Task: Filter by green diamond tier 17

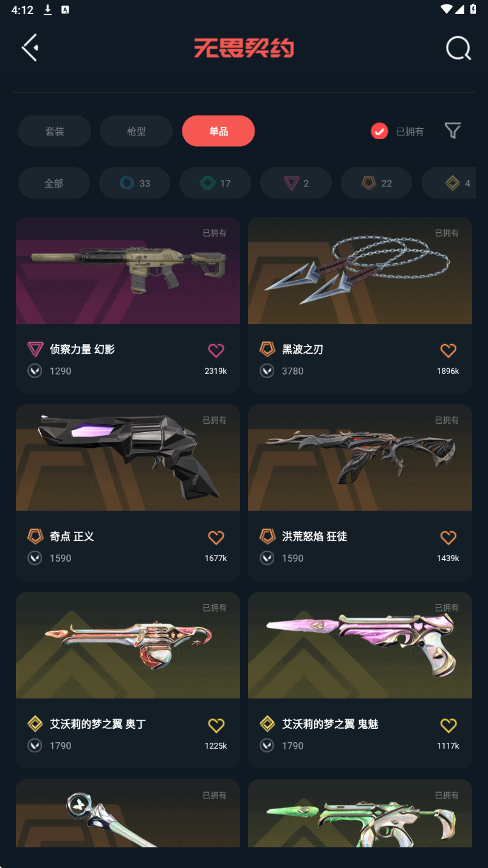Action: (215, 183)
